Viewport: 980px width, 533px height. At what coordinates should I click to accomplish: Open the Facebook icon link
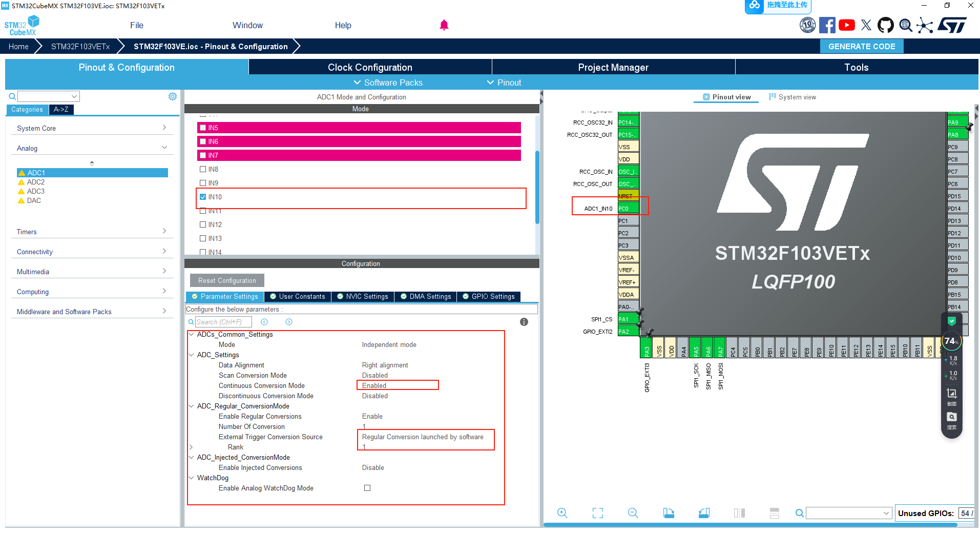point(827,25)
